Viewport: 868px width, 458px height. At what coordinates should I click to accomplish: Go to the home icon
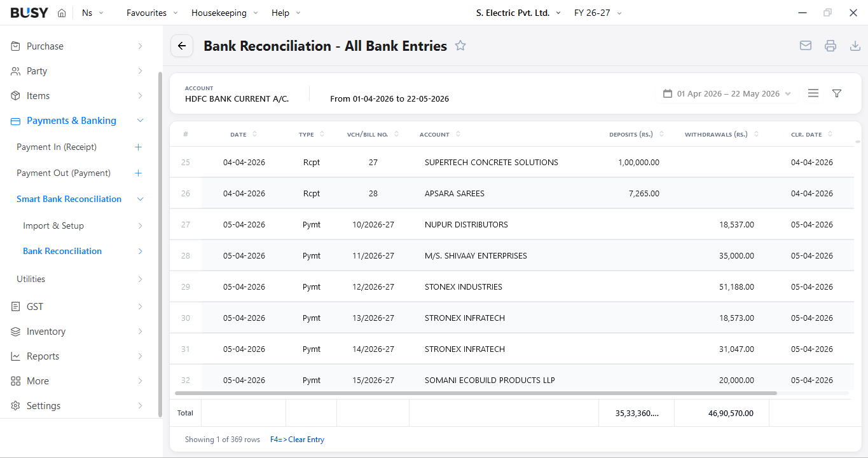(x=62, y=13)
